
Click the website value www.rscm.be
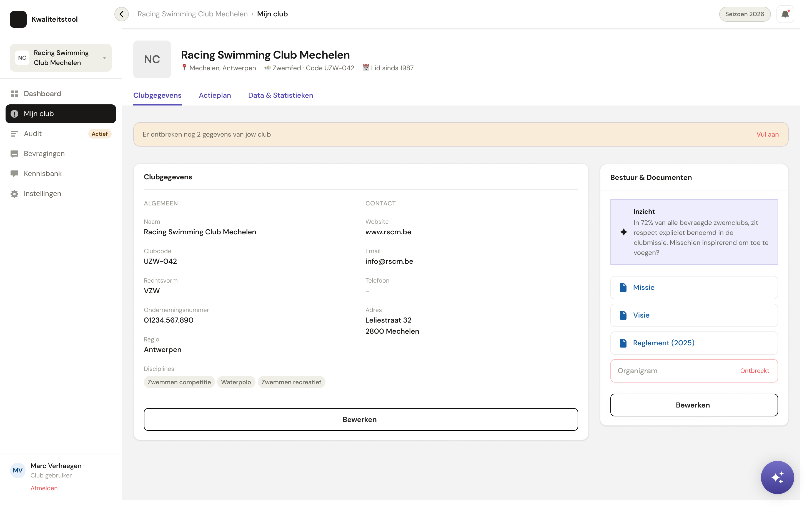(388, 232)
